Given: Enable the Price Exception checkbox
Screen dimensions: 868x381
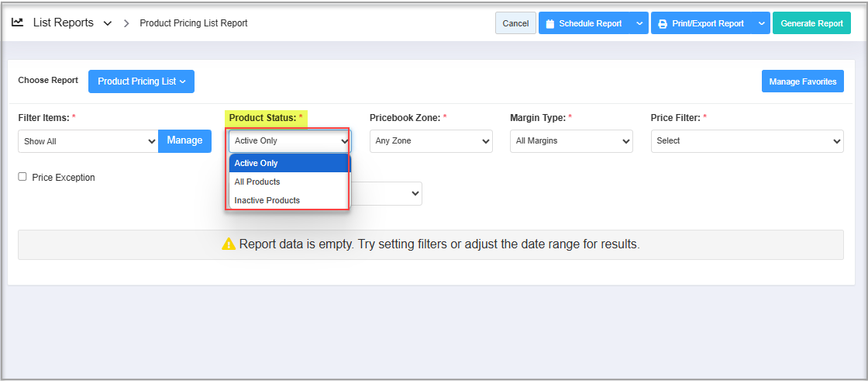Looking at the screenshot, I should tap(22, 177).
